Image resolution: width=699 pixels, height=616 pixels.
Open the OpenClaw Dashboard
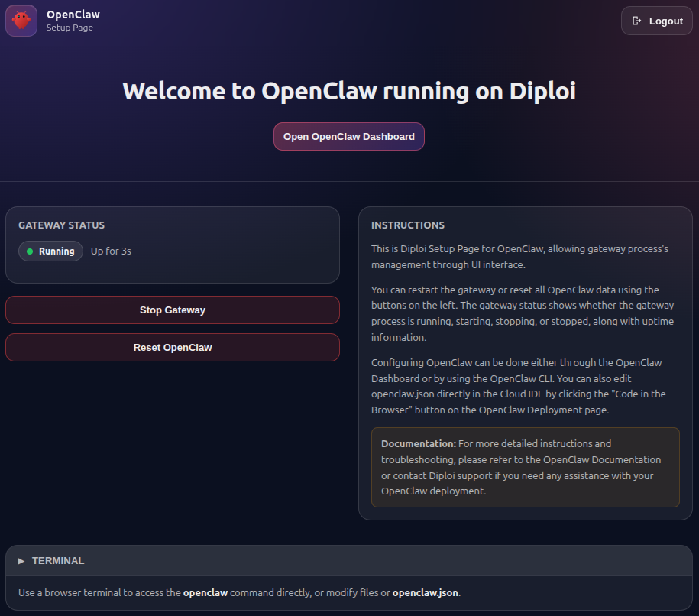pos(348,136)
